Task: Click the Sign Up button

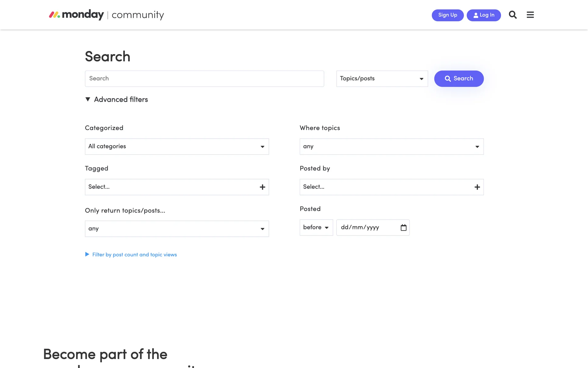Action: 447,15
